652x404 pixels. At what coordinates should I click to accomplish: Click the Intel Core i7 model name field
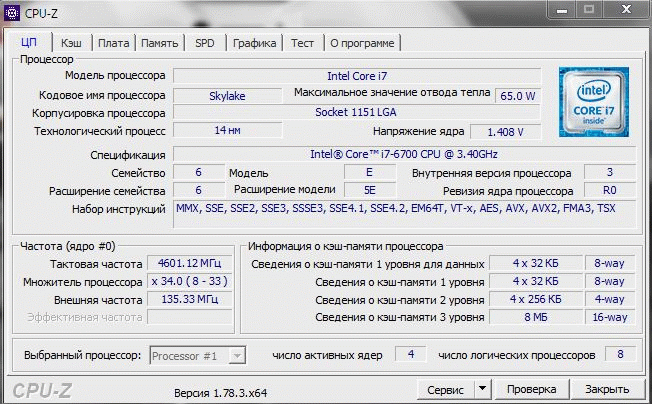(x=357, y=76)
